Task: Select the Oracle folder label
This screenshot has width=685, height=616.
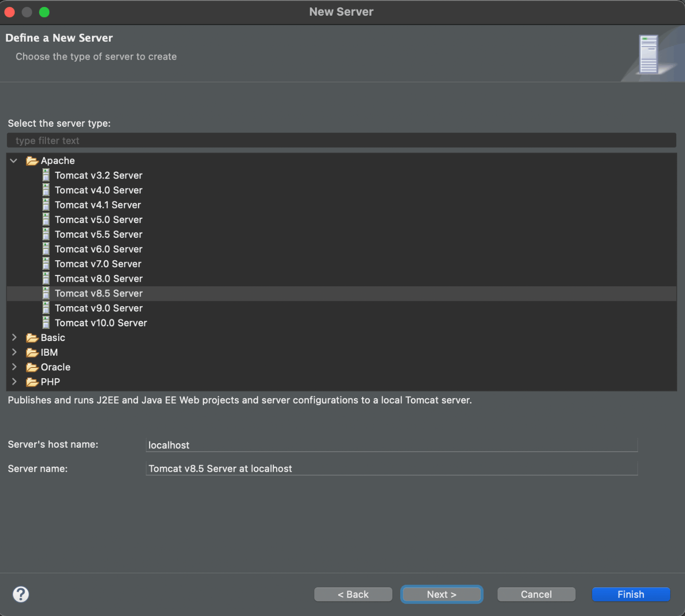Action: tap(56, 367)
